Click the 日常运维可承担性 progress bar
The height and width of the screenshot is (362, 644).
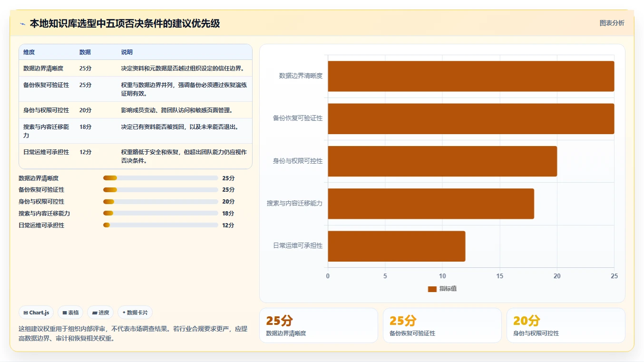tap(160, 225)
